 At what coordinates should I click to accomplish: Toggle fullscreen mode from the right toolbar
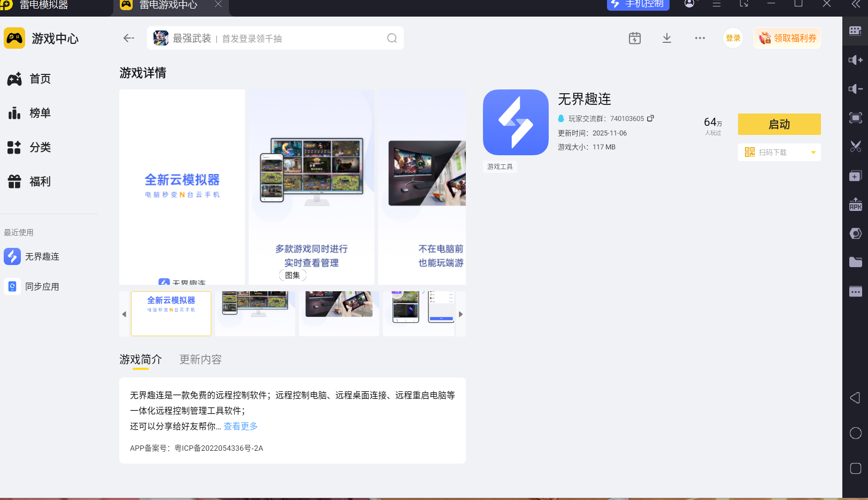coord(856,117)
